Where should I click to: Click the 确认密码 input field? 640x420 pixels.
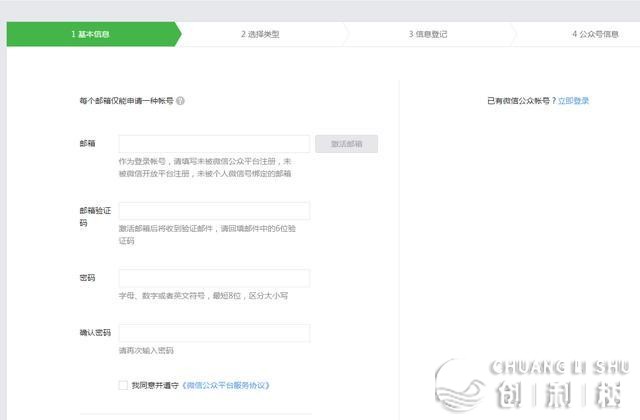[214, 333]
